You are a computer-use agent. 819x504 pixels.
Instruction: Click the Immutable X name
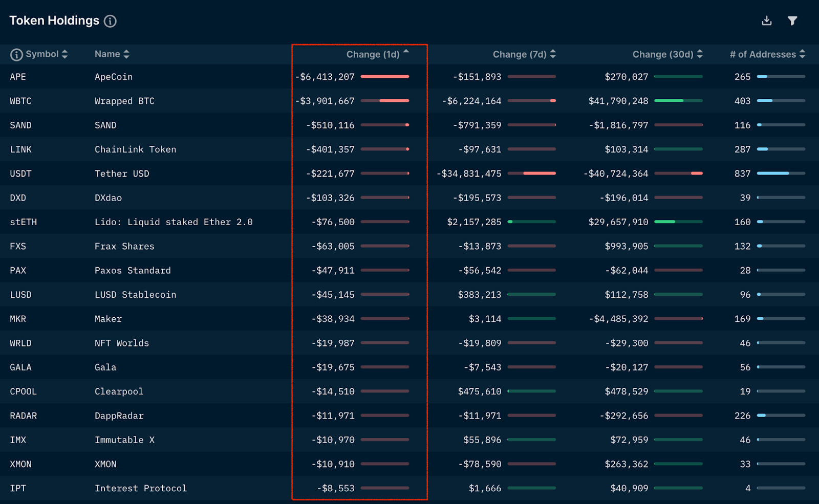pyautogui.click(x=124, y=440)
